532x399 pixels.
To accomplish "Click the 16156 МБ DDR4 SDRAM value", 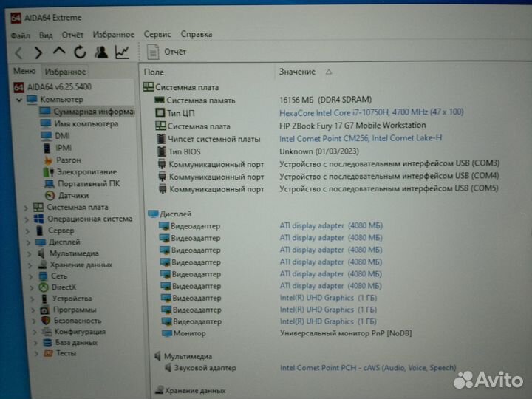I will click(x=325, y=100).
